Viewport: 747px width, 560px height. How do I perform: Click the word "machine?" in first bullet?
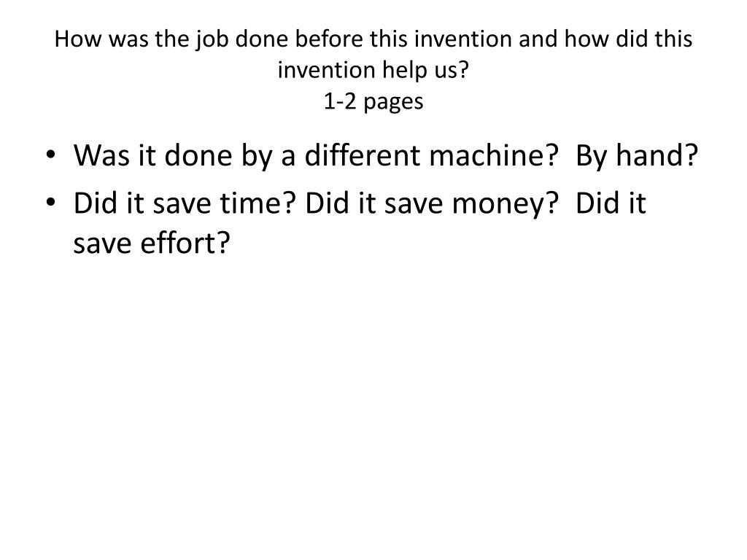tap(493, 156)
